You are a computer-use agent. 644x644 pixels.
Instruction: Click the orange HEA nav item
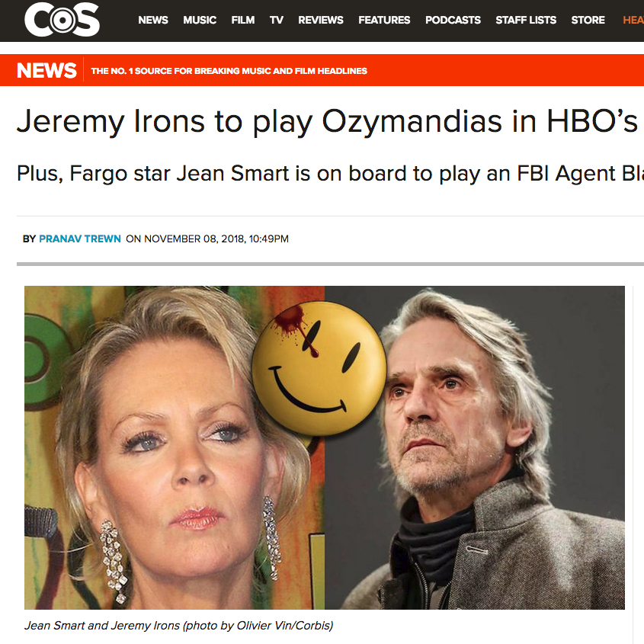point(633,20)
